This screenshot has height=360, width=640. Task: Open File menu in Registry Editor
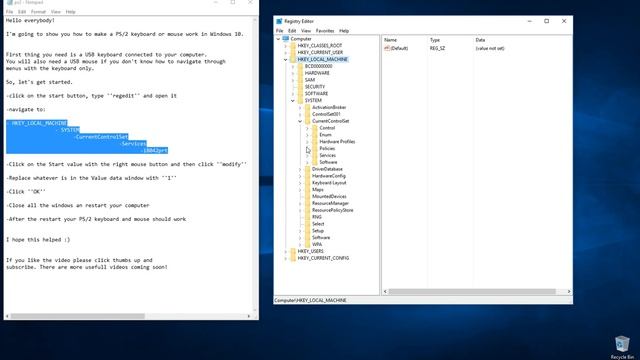[279, 31]
